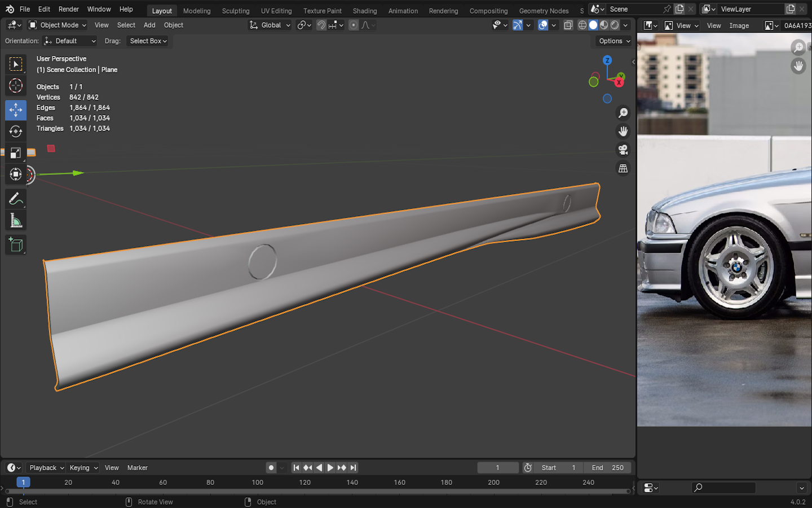Image resolution: width=812 pixels, height=508 pixels.
Task: Toggle X-ray mode
Action: [568, 25]
